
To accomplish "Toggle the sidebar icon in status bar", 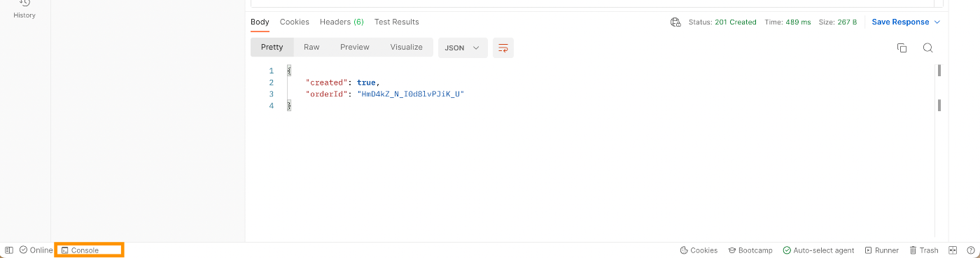I will coord(9,250).
